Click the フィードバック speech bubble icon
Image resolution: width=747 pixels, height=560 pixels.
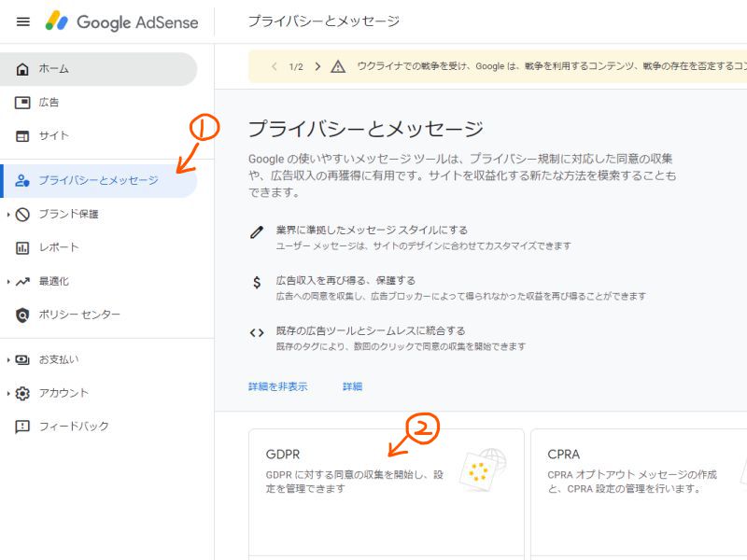[22, 427]
